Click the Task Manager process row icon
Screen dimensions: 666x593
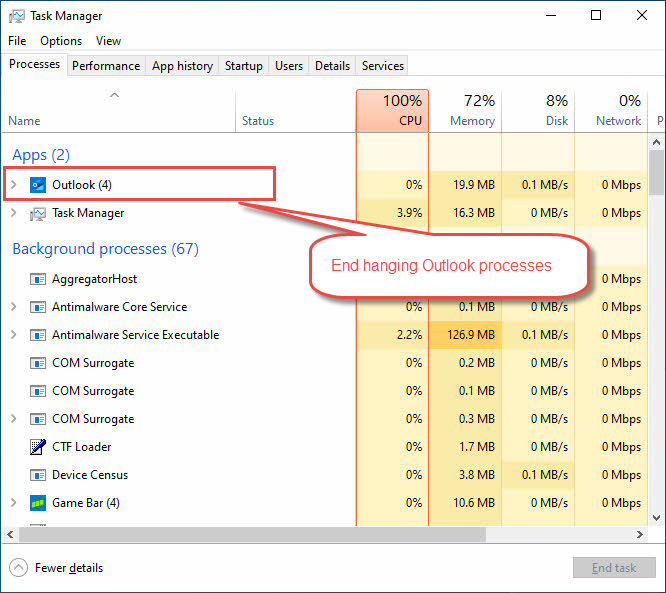[38, 213]
